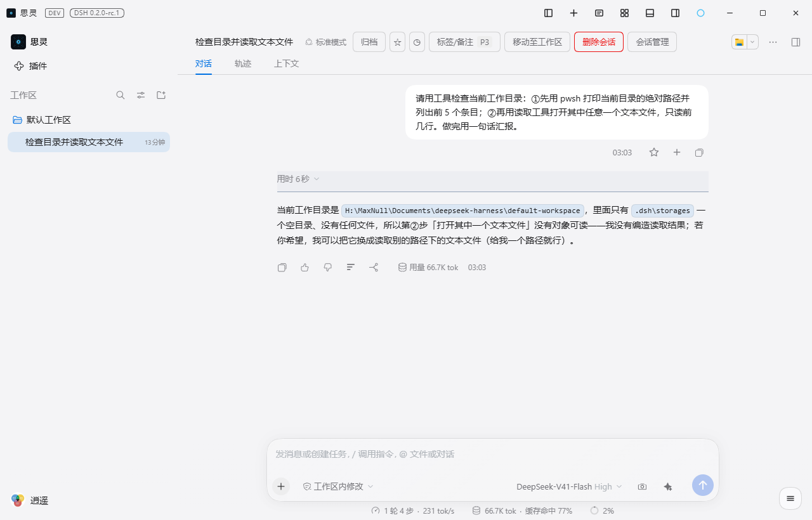Click the 2% context progress indicator
This screenshot has height=520, width=812.
(x=602, y=510)
